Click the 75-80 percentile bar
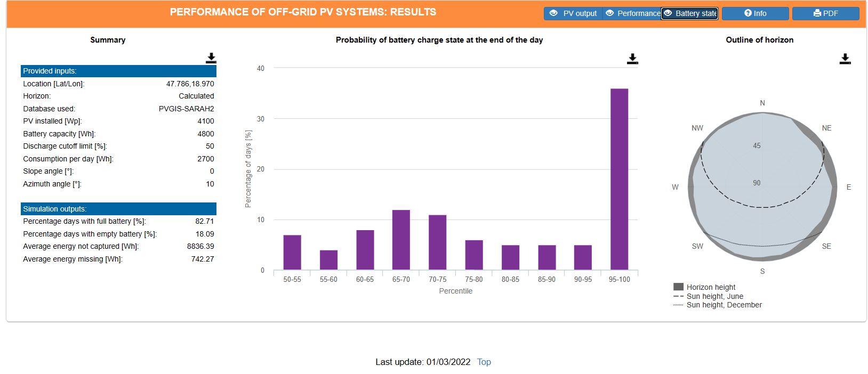This screenshot has height=374, width=868. point(473,255)
